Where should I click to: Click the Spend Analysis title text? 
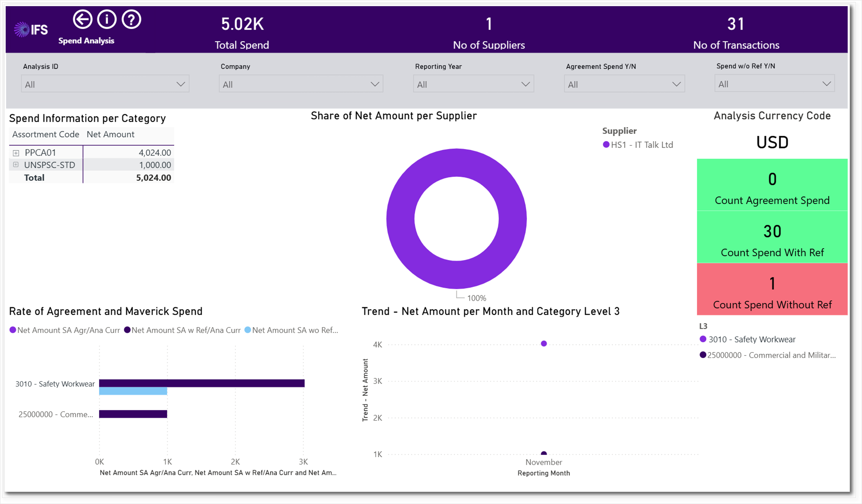(x=86, y=41)
